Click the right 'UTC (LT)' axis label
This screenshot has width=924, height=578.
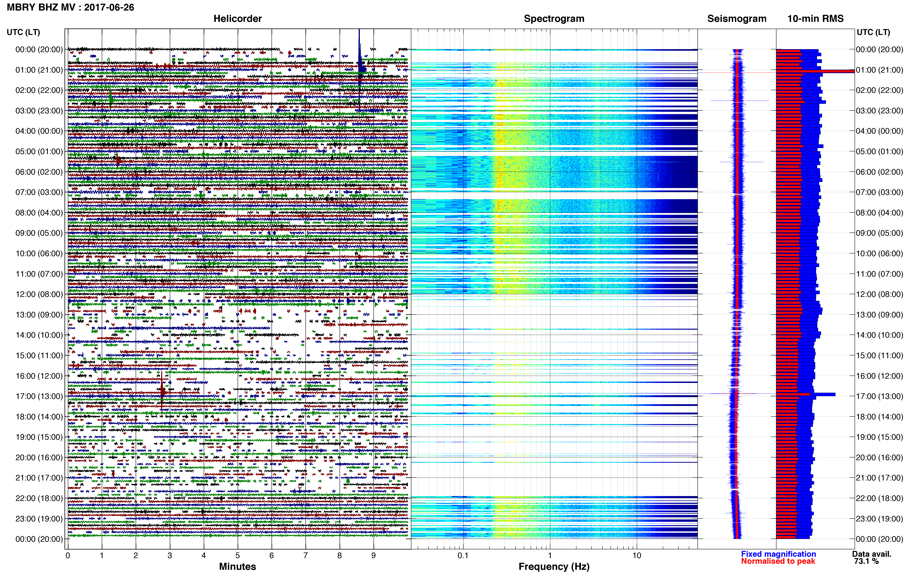873,32
